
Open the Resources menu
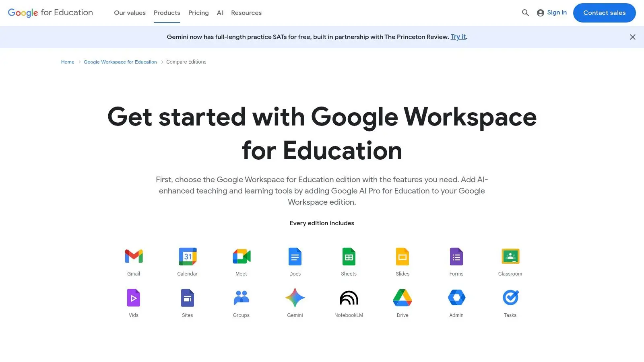click(x=246, y=13)
